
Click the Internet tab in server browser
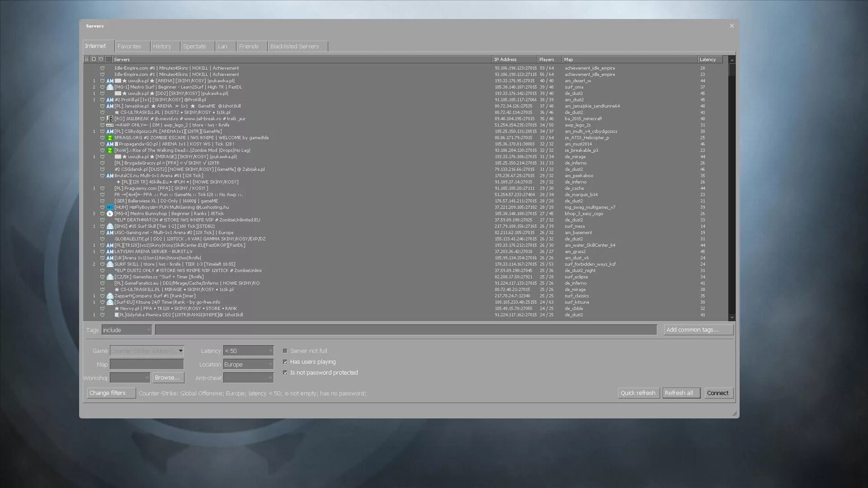point(95,46)
